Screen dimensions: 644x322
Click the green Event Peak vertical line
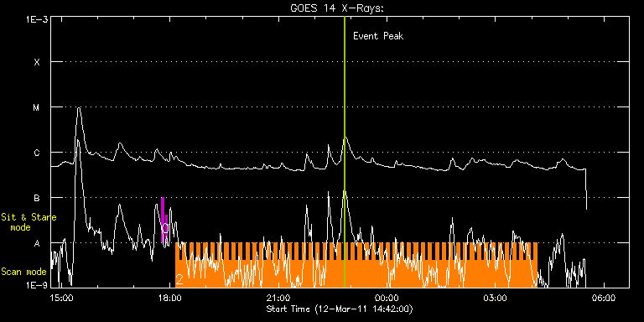345,152
